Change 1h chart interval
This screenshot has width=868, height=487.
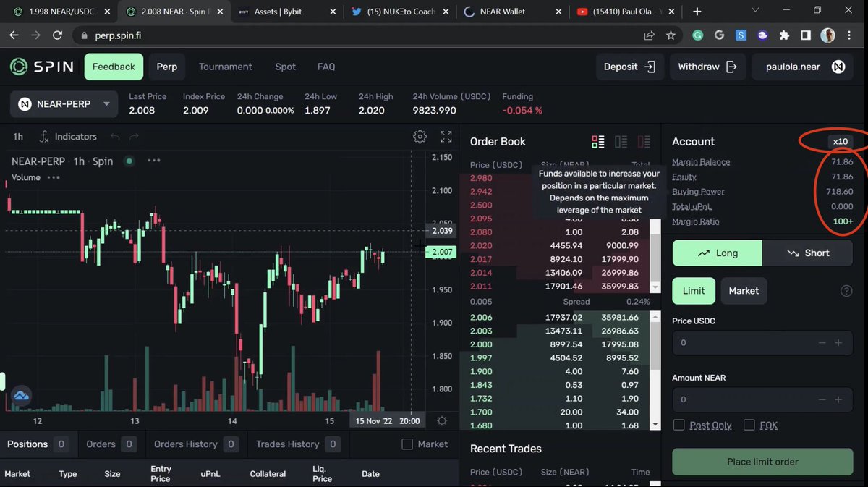coord(18,136)
